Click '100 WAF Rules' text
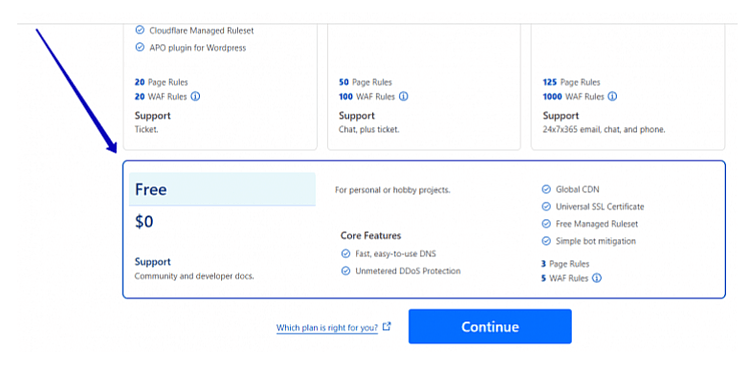The width and height of the screenshot is (751, 392). point(367,96)
